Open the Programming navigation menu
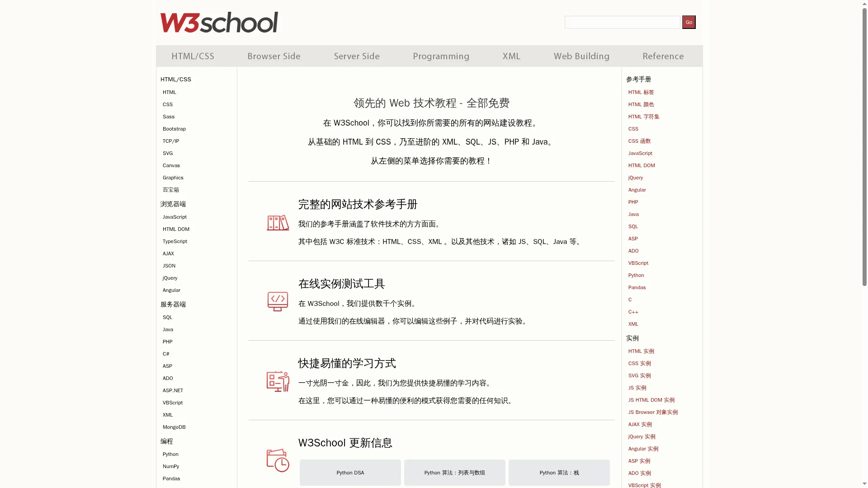This screenshot has width=868, height=488. tap(441, 56)
